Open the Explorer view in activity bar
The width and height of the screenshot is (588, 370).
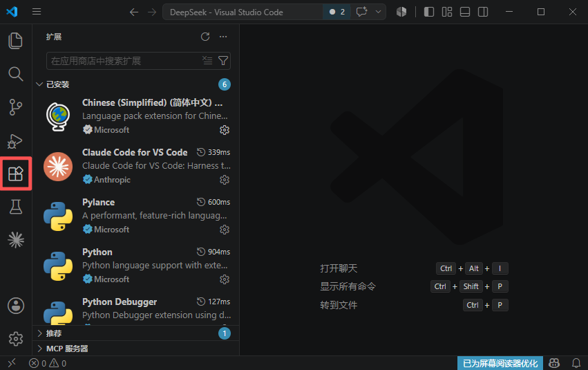[x=16, y=41]
